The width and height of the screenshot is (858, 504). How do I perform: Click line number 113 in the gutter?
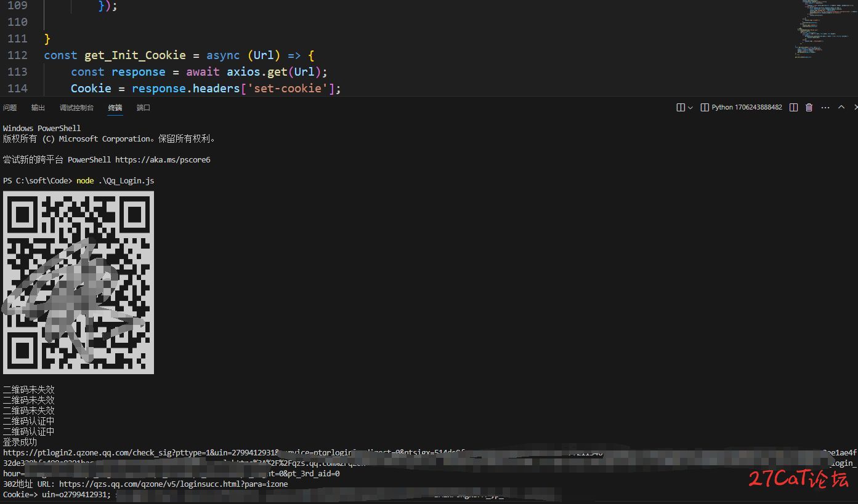pyautogui.click(x=17, y=72)
